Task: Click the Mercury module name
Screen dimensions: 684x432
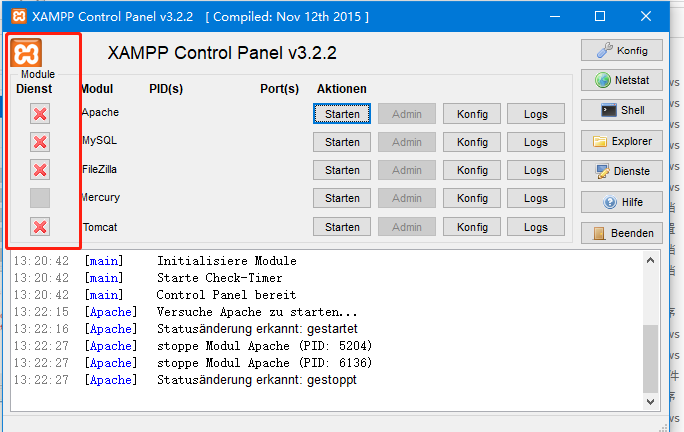Action: [101, 197]
